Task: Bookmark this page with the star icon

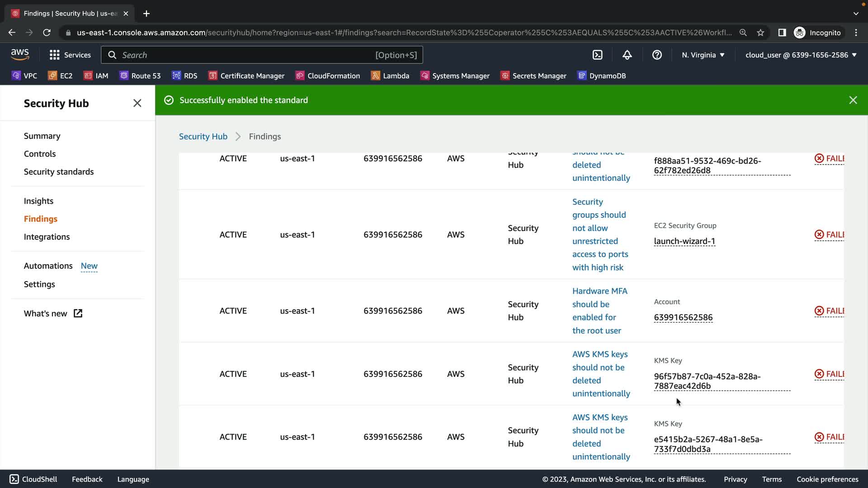Action: 760,33
